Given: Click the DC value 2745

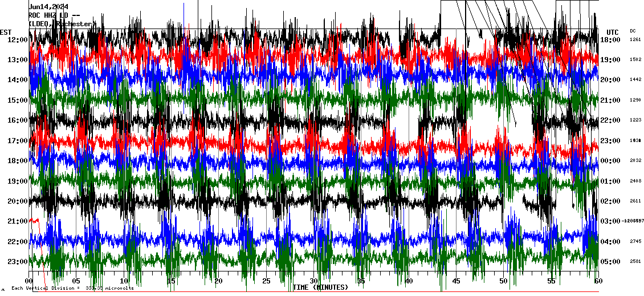Looking at the screenshot, I should [x=635, y=242].
